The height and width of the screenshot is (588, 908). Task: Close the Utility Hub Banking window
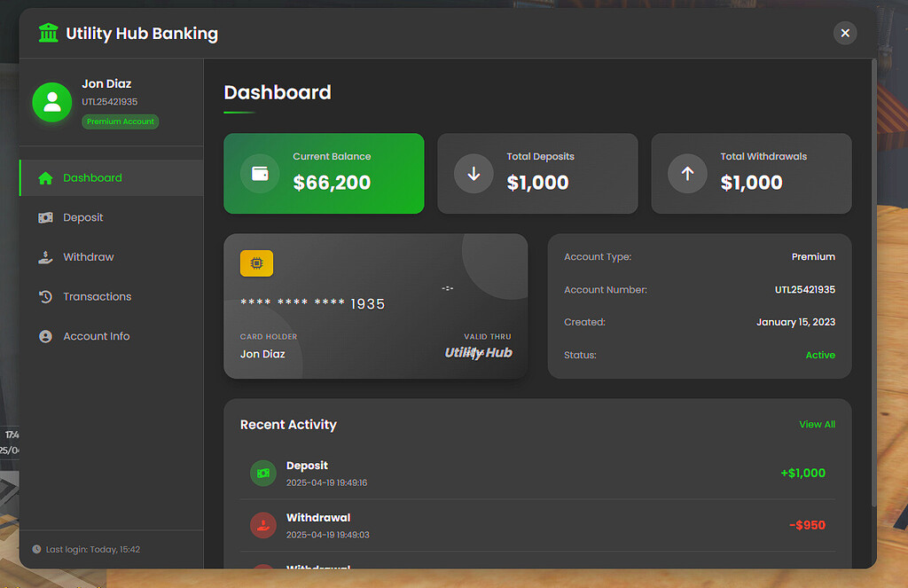click(x=845, y=33)
